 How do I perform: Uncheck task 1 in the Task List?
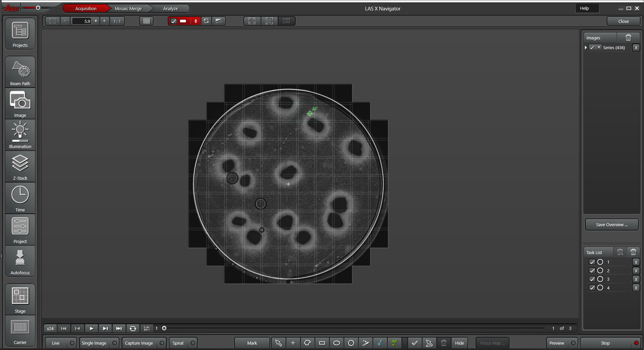point(592,262)
